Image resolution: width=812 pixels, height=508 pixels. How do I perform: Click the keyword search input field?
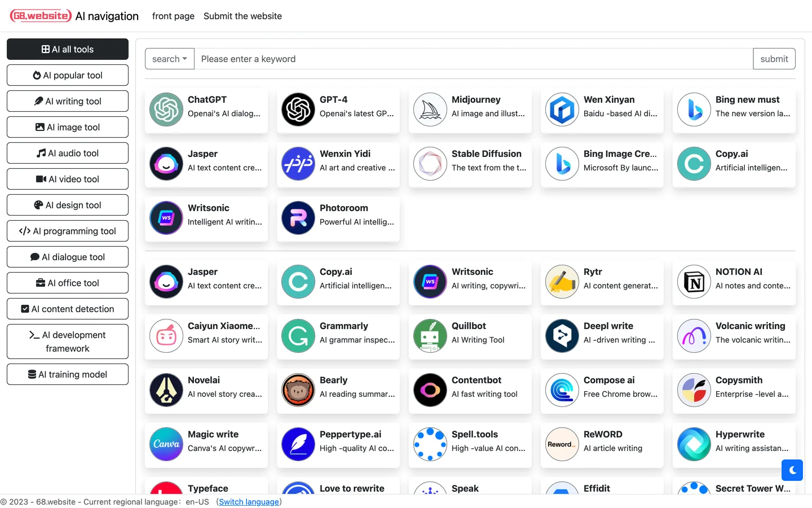[474, 59]
